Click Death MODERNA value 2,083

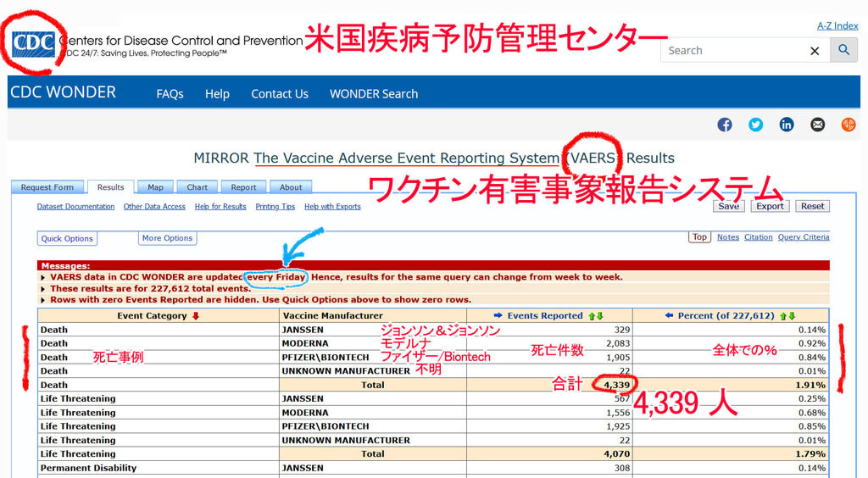pyautogui.click(x=618, y=343)
